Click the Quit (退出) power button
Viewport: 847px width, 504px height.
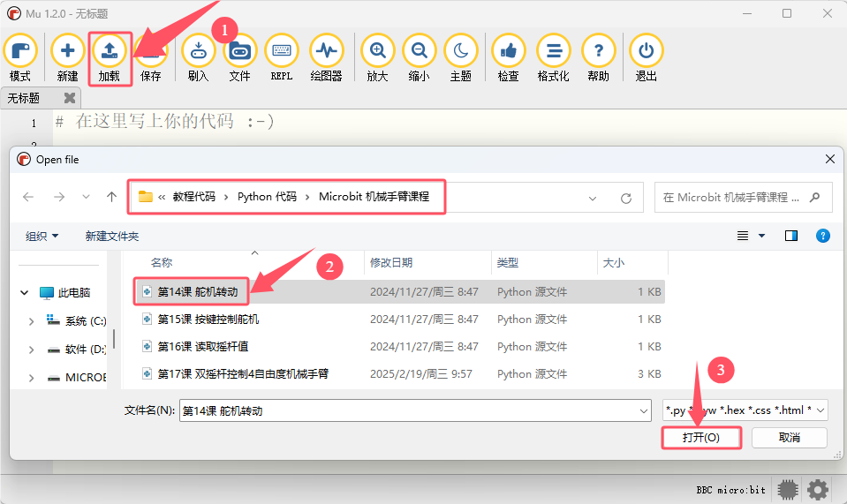point(646,57)
